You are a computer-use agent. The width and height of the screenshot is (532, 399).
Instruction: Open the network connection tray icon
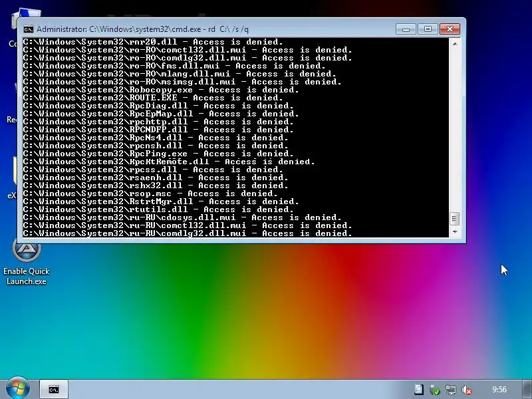(451, 390)
